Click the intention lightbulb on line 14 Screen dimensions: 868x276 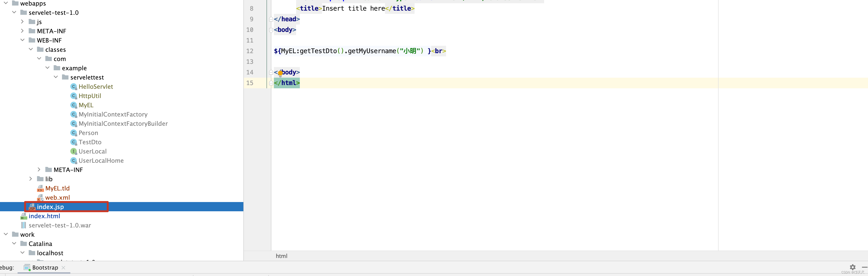[280, 73]
